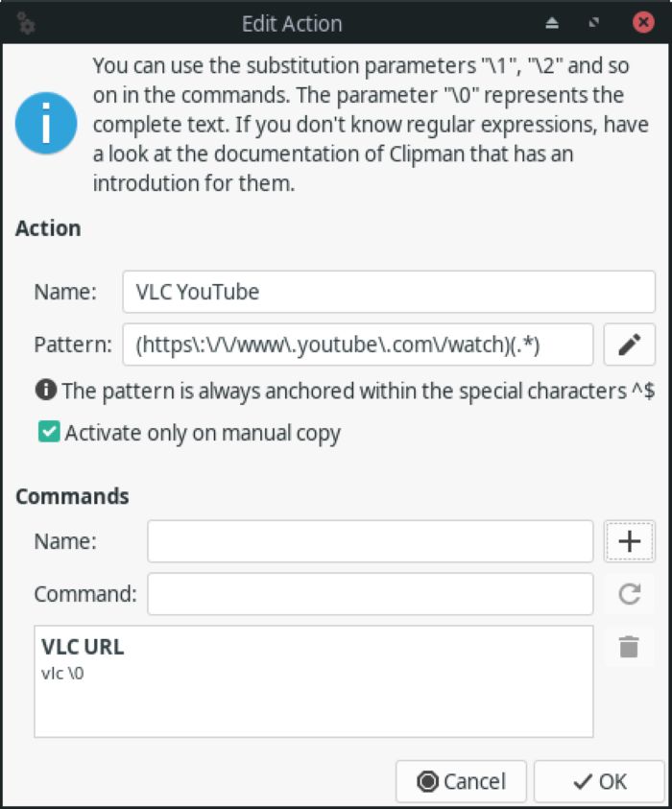Focus the empty command Name field
Image resolution: width=672 pixels, height=809 pixels.
[x=370, y=540]
